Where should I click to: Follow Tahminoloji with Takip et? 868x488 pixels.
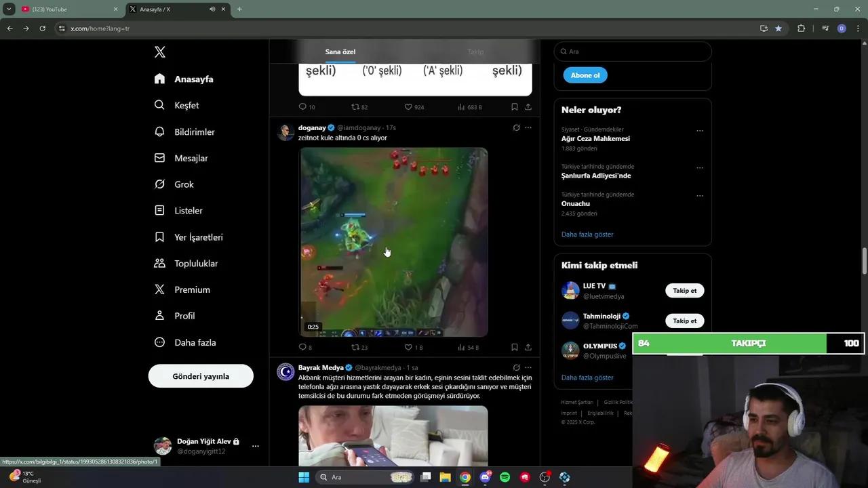[684, 321]
